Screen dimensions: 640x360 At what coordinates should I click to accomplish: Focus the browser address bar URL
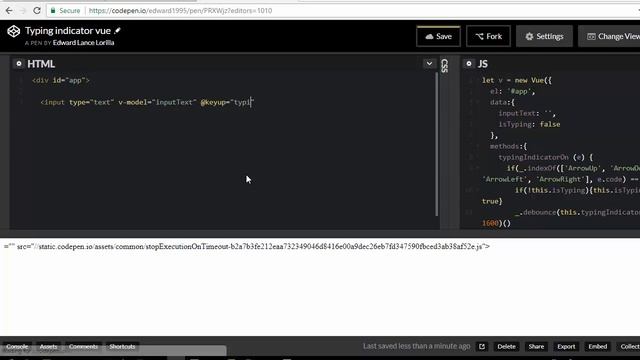[x=180, y=11]
